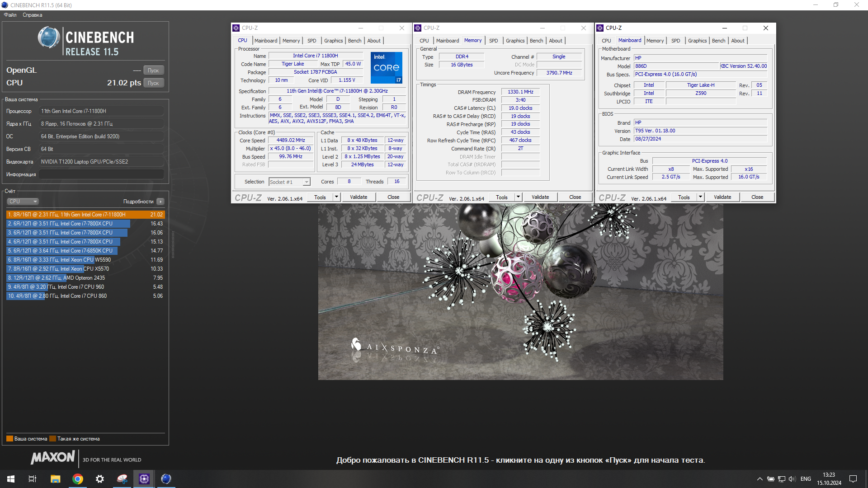Open Tools dropdown arrow in Memory CPU-Z

(518, 197)
